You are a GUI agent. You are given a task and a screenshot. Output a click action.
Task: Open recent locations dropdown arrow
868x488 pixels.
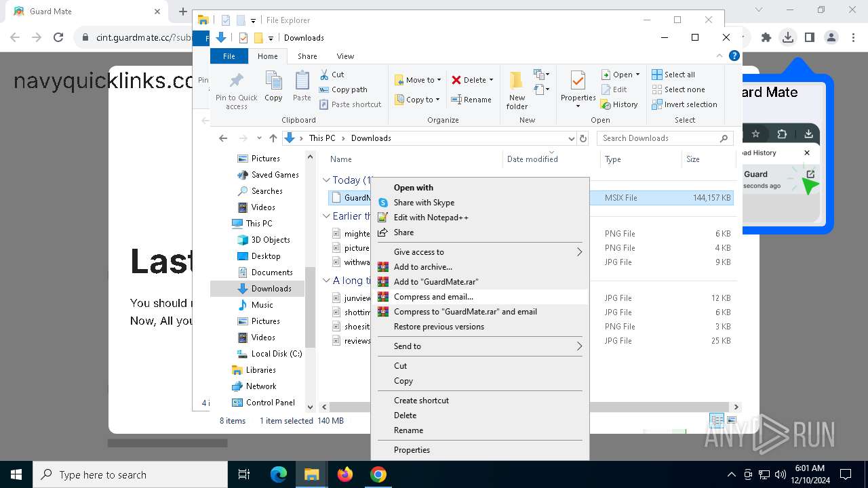(x=259, y=138)
